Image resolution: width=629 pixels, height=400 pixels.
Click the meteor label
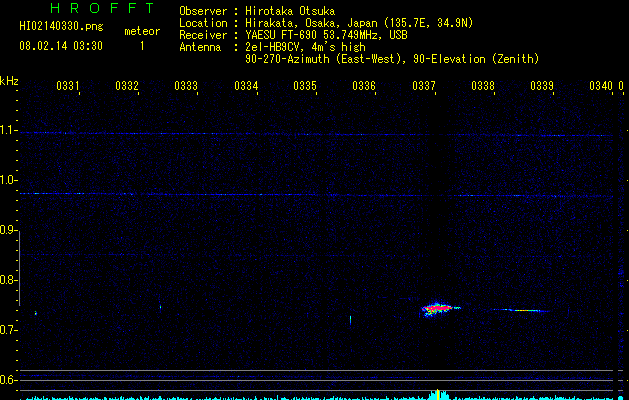142,31
